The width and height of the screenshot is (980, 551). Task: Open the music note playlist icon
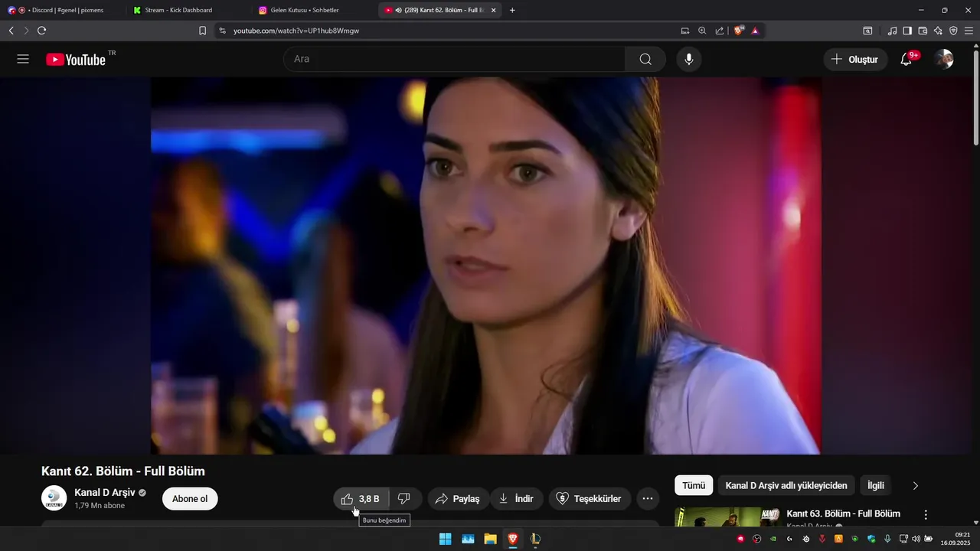[x=892, y=31]
